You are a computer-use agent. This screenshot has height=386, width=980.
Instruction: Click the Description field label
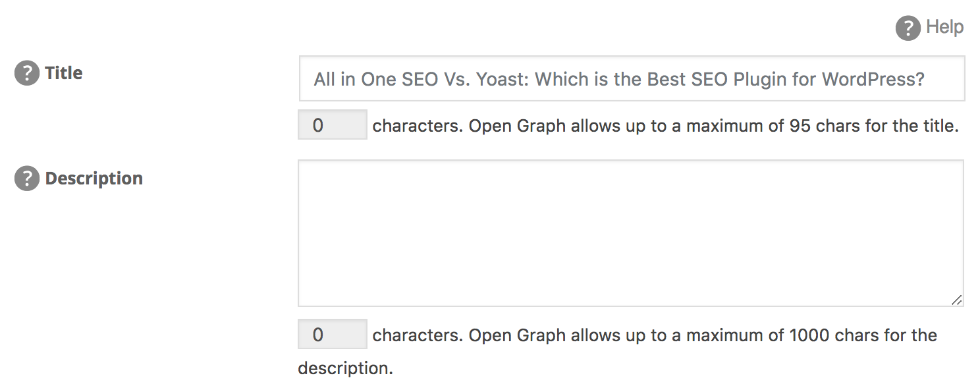click(94, 179)
